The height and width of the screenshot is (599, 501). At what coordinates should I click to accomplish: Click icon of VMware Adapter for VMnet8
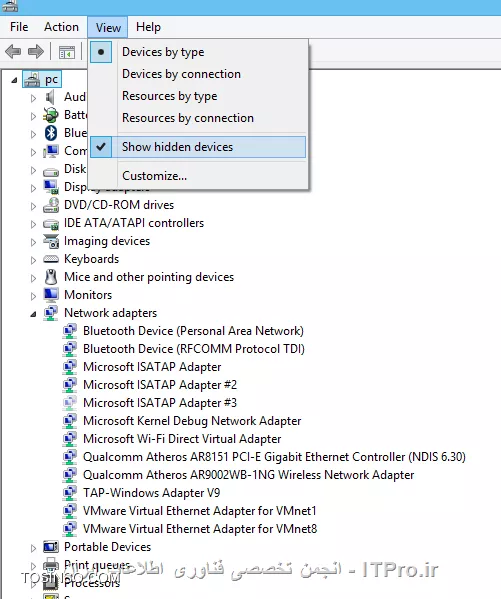(70, 529)
